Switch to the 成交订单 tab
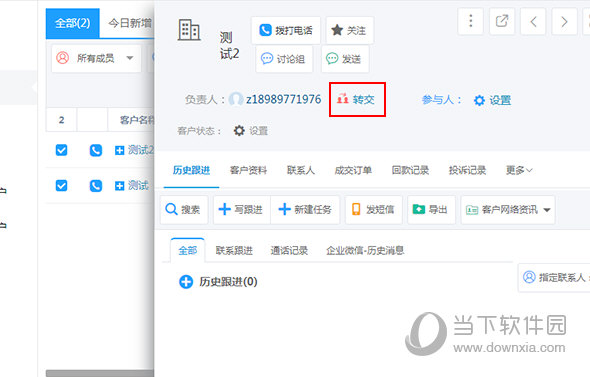The height and width of the screenshot is (377, 590). click(x=353, y=170)
